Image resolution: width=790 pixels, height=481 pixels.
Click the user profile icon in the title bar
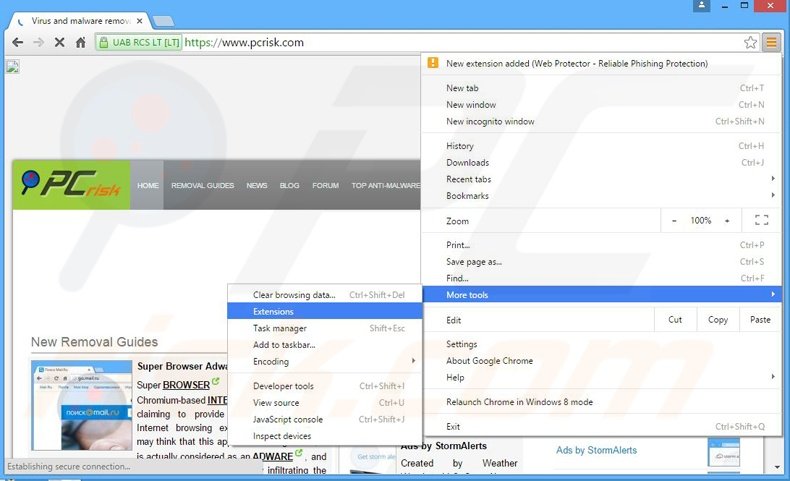click(x=701, y=6)
